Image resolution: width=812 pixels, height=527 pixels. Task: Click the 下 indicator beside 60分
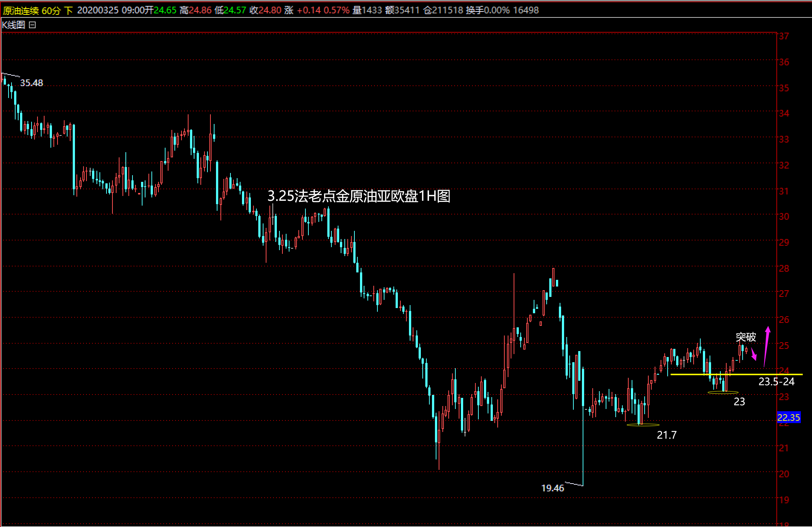pyautogui.click(x=68, y=10)
